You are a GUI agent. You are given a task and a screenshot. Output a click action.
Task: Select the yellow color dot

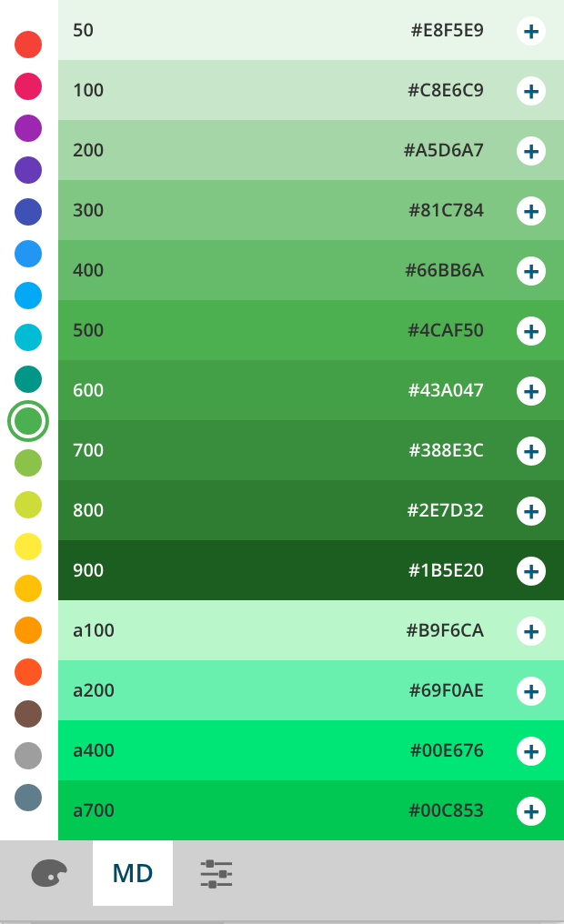[28, 547]
